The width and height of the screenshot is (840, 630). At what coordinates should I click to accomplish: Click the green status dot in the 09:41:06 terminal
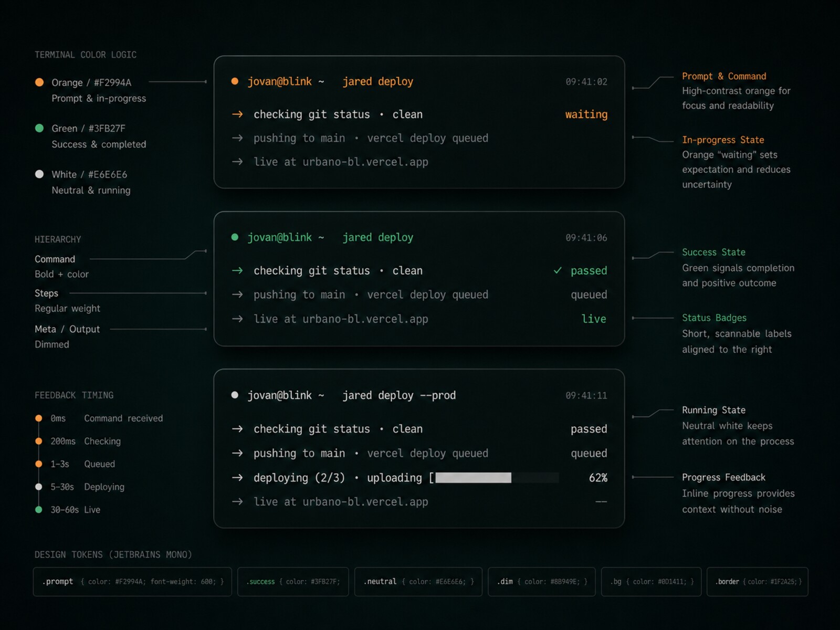point(235,237)
